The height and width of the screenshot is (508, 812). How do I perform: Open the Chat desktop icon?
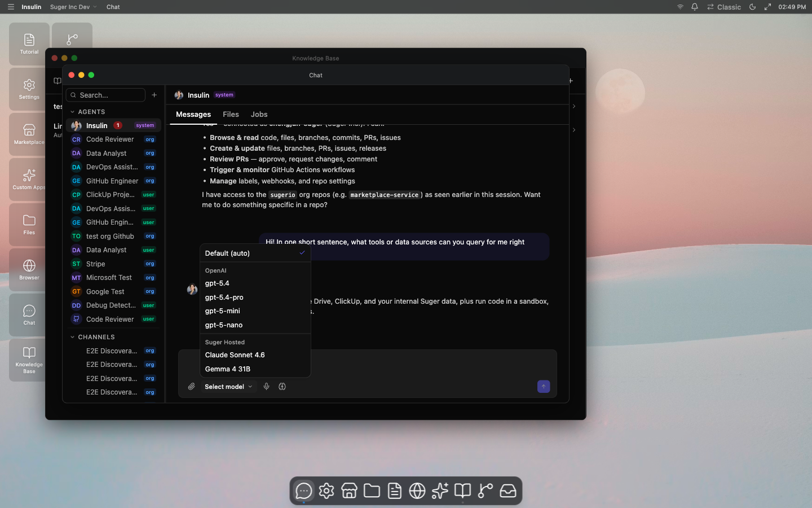(x=29, y=314)
